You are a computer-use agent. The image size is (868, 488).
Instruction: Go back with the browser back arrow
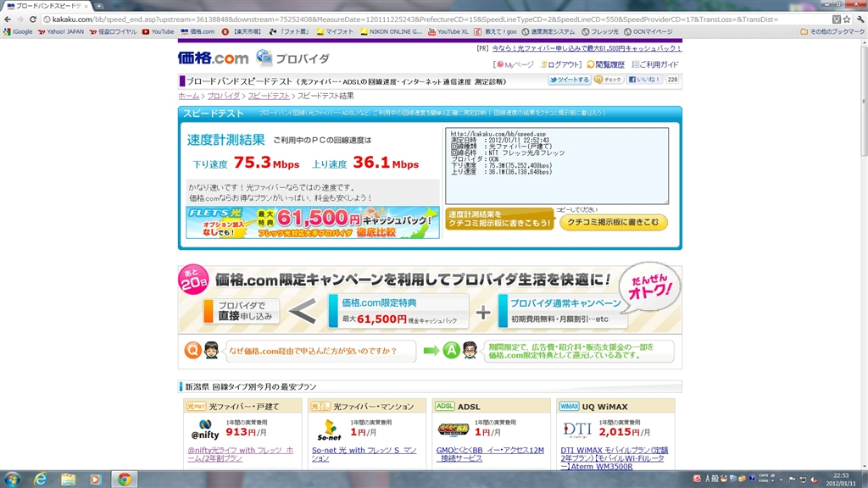click(8, 19)
